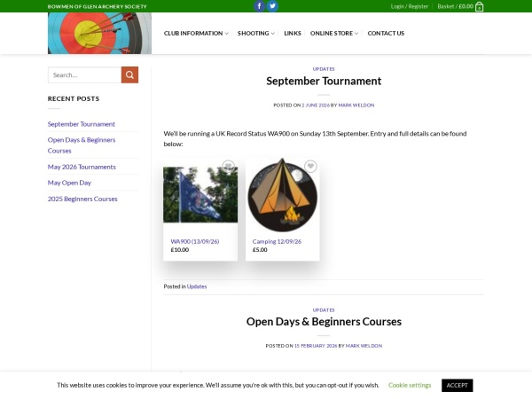
Task: Open the shopping basket bag icon
Action: click(479, 6)
